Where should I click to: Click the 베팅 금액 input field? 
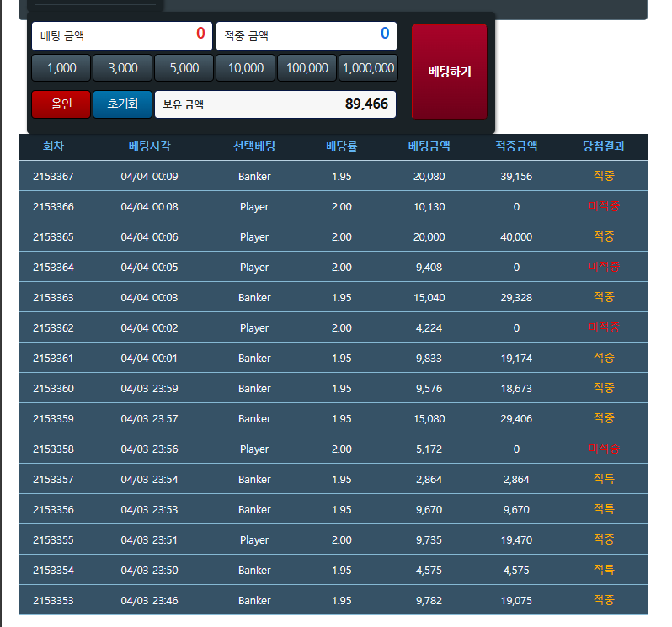(122, 36)
